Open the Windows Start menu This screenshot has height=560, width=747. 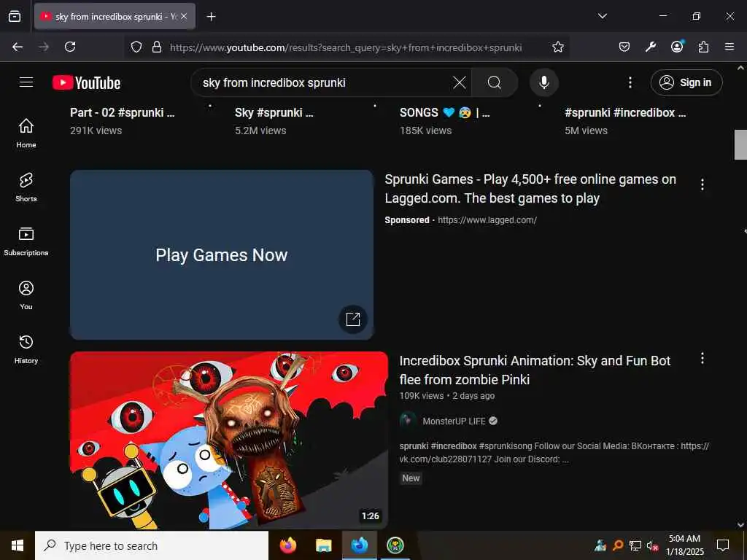pyautogui.click(x=18, y=545)
